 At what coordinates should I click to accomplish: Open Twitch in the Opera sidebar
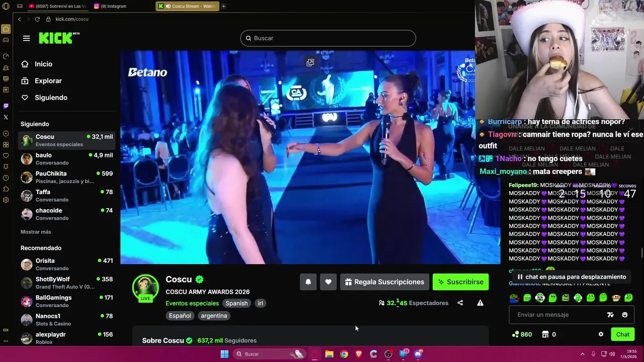6,106
